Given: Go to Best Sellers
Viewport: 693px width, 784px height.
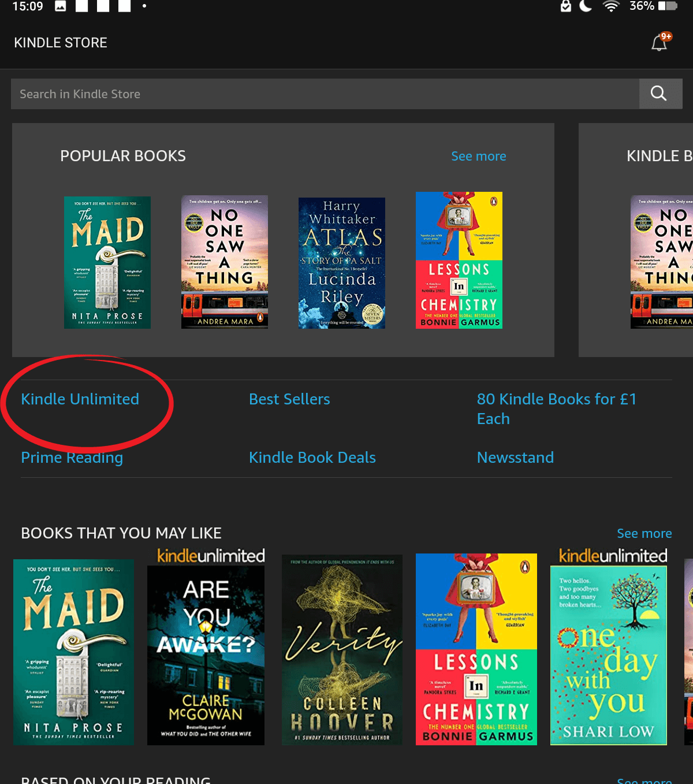Looking at the screenshot, I should coord(290,399).
